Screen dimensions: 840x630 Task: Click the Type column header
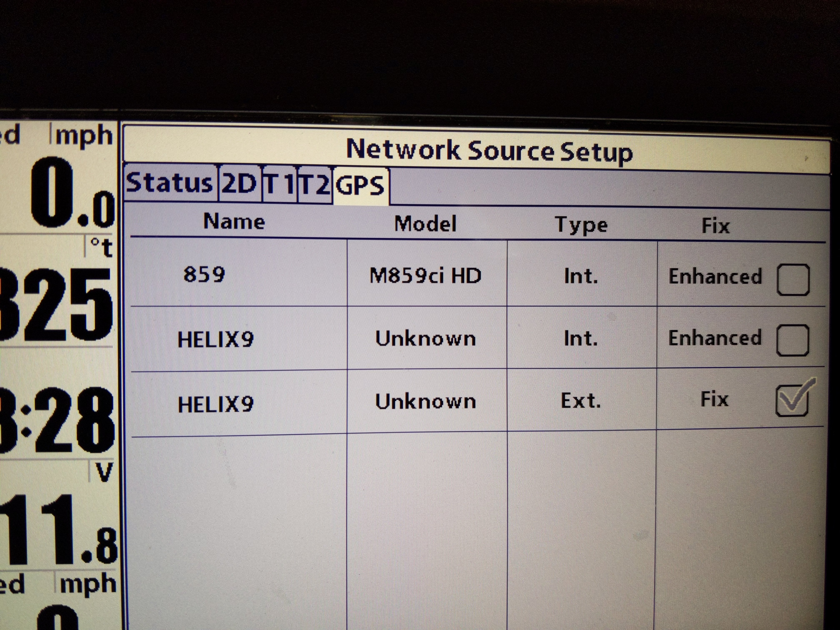581,225
